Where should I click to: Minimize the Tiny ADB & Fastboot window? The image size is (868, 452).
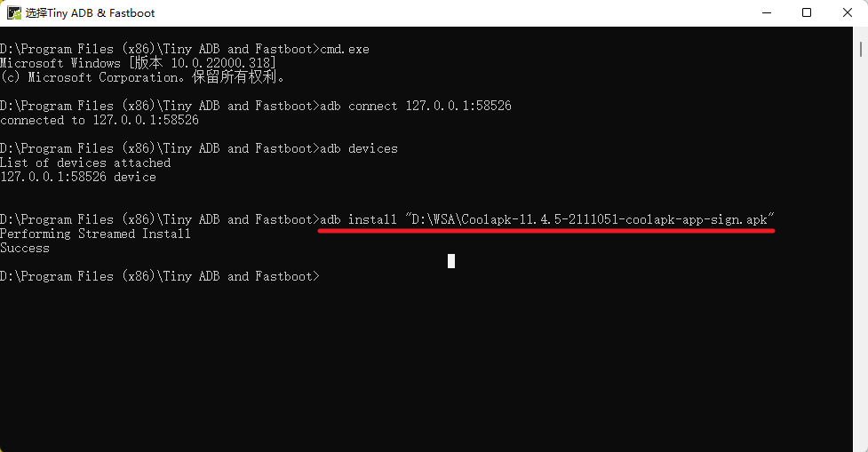[x=765, y=12]
